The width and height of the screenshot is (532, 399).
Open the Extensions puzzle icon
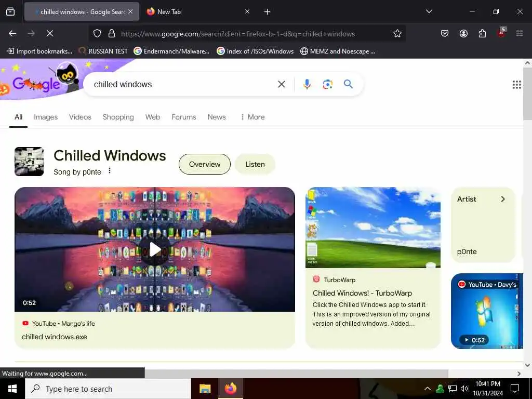[x=482, y=33]
